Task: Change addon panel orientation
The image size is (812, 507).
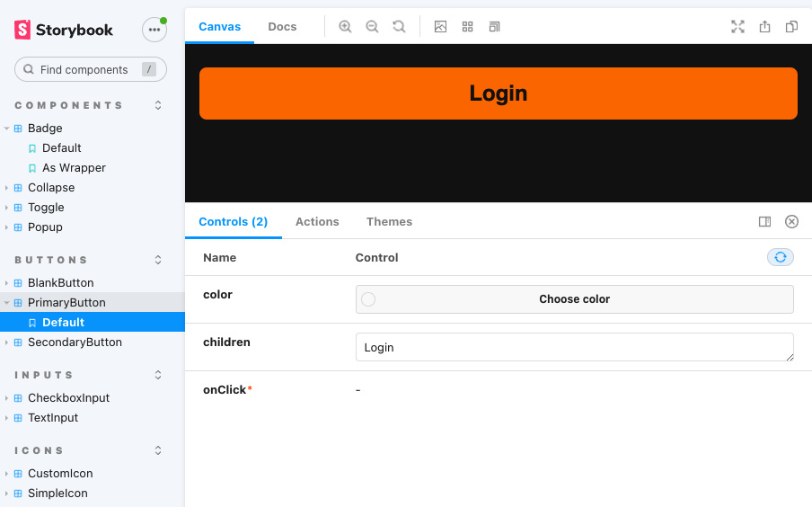Action: pos(764,221)
